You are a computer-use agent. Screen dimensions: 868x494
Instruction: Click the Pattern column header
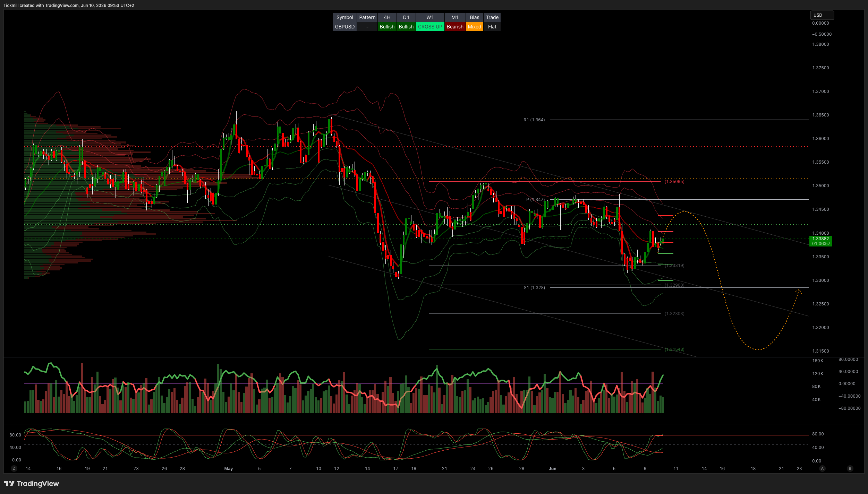click(x=367, y=17)
